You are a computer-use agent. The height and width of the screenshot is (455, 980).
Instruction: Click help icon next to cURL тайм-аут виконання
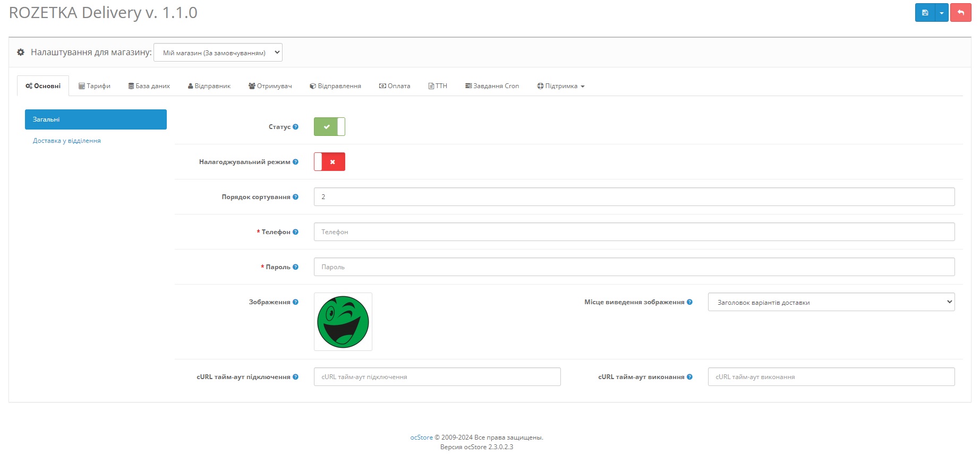tap(689, 377)
